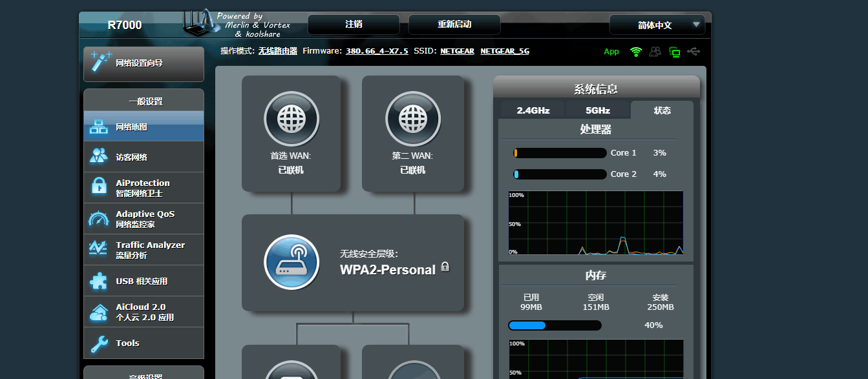Image resolution: width=868 pixels, height=379 pixels.
Task: Click the guest network status icon
Action: click(655, 52)
